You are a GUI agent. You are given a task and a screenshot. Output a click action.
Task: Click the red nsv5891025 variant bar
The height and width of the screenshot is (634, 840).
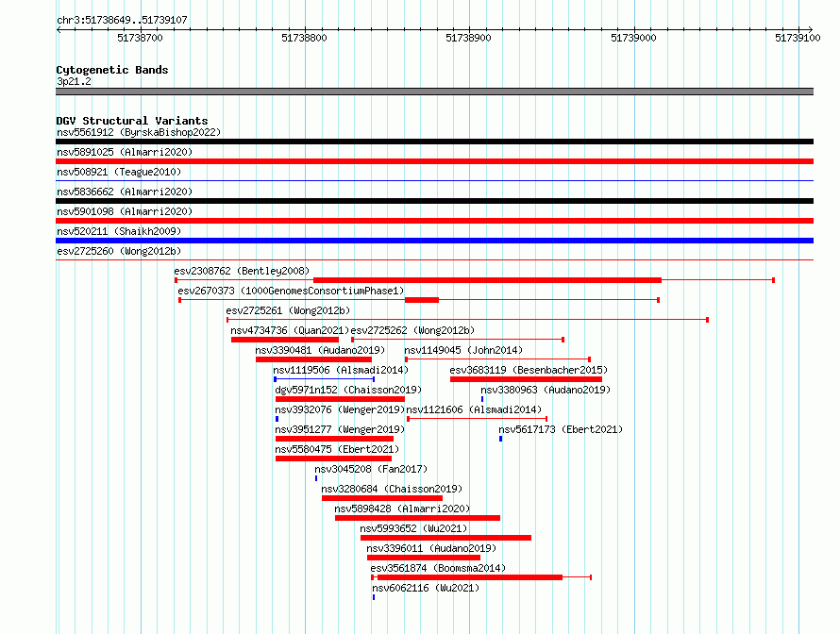[x=434, y=161]
